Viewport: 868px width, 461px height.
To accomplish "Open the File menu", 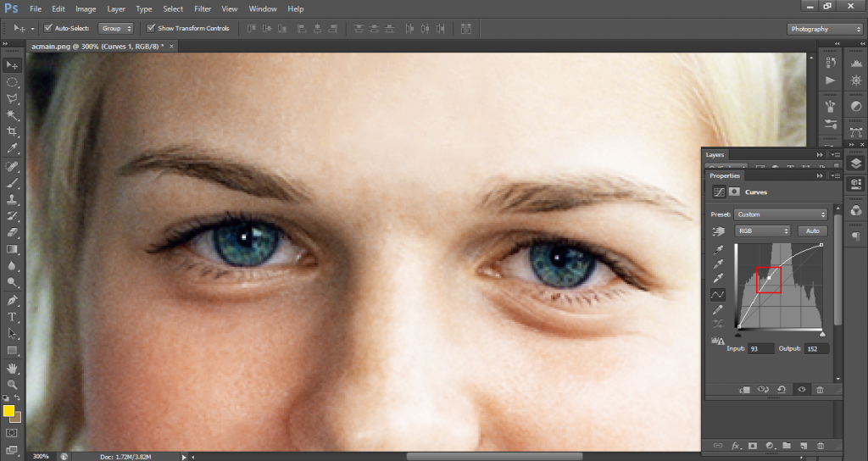I will click(x=36, y=8).
